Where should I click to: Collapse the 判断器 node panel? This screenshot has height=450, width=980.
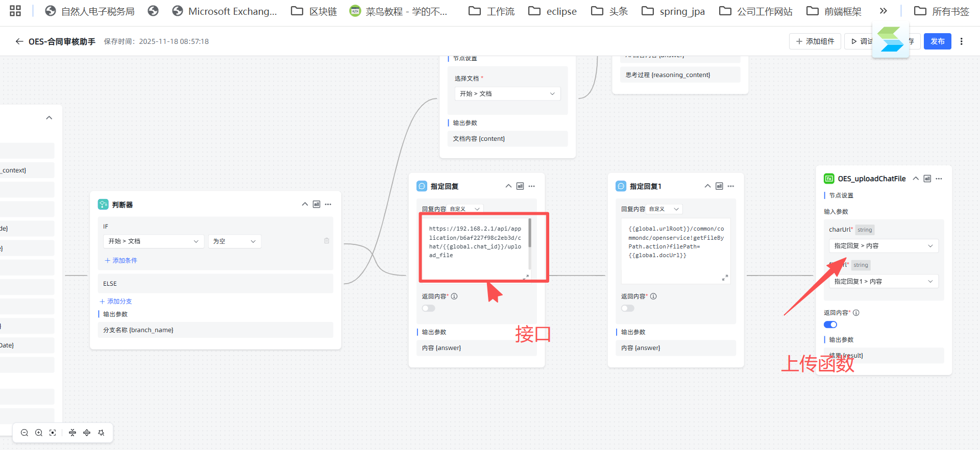point(305,205)
